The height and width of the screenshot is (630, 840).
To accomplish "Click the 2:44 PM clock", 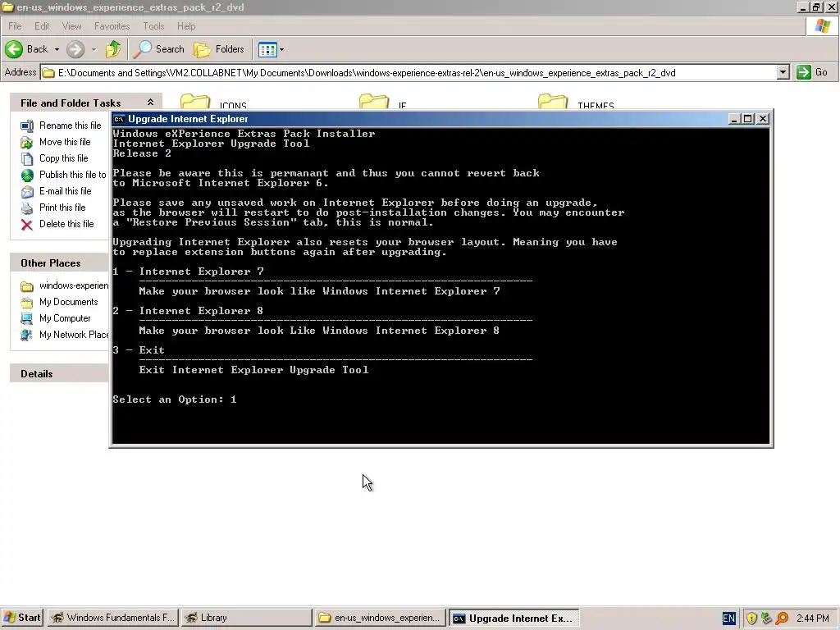I will 813,619.
